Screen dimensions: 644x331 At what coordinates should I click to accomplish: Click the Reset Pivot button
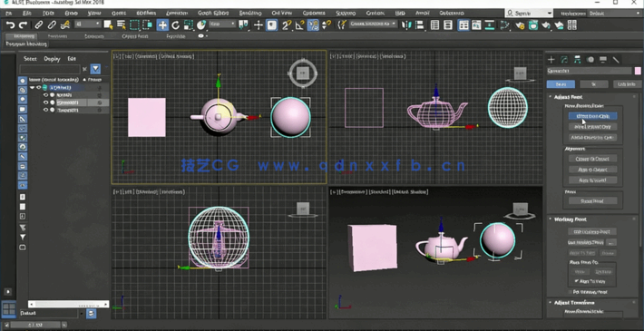click(592, 200)
